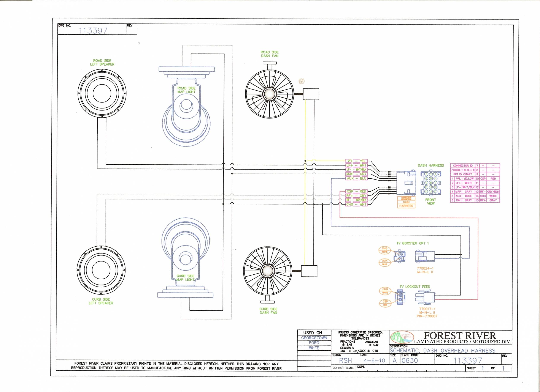Click the LF- - WHT/BLK wire tag
The height and width of the screenshot is (392, 540).
point(356,170)
